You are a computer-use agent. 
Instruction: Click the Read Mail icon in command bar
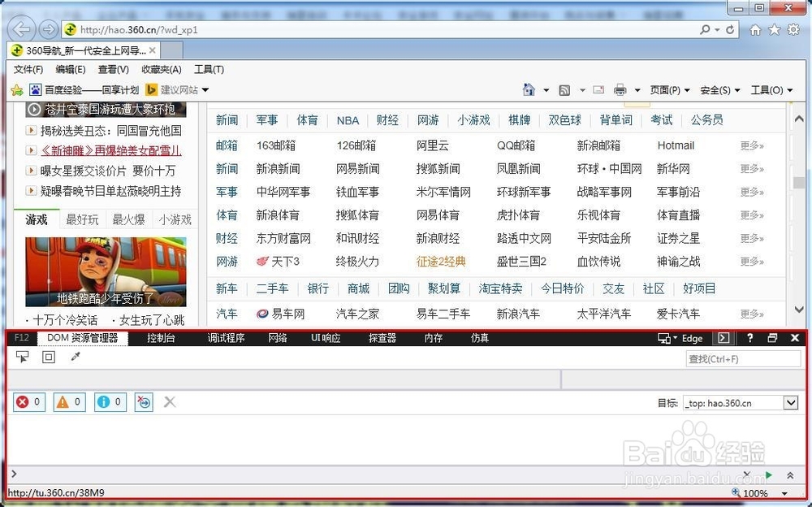(x=598, y=89)
